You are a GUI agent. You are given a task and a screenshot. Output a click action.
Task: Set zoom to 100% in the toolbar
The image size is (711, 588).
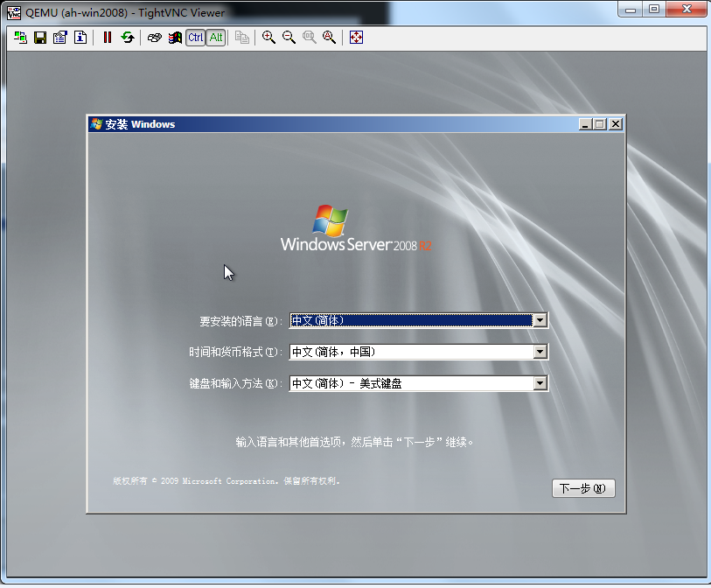[309, 38]
